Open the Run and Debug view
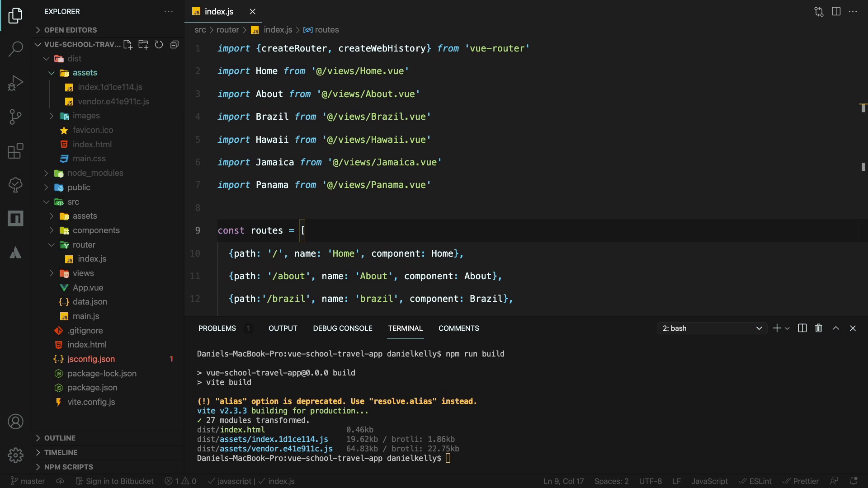 coord(15,83)
